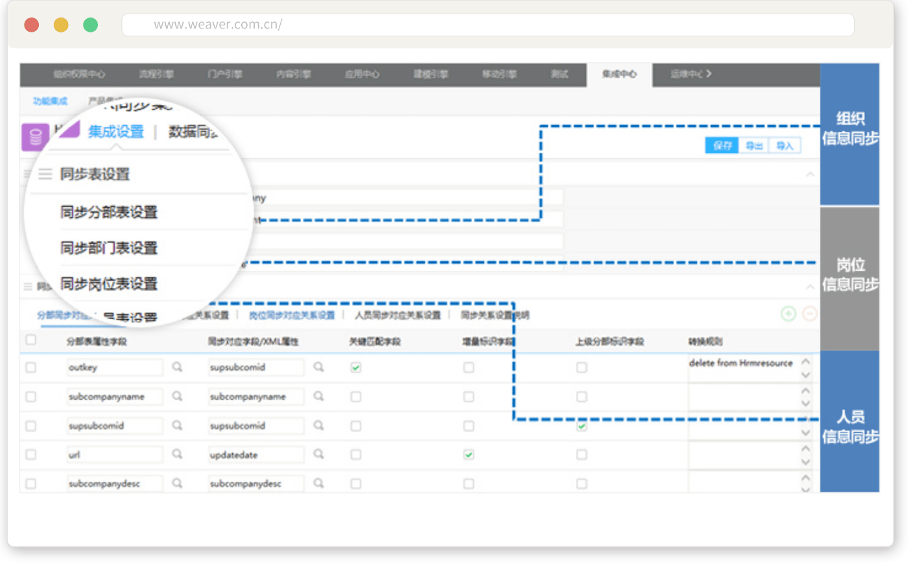Click the search icon beside the outkey field
The height and width of the screenshot is (567, 924).
click(177, 367)
